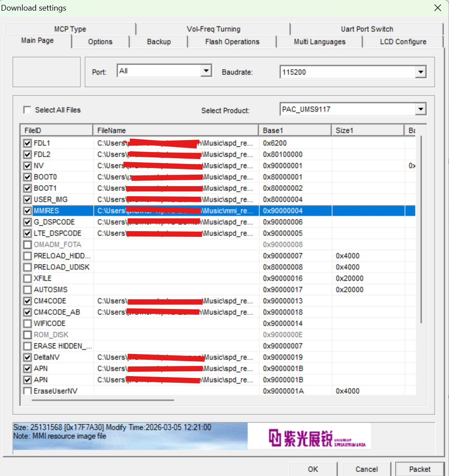449x476 pixels.
Task: Click the Packet button
Action: pyautogui.click(x=420, y=469)
